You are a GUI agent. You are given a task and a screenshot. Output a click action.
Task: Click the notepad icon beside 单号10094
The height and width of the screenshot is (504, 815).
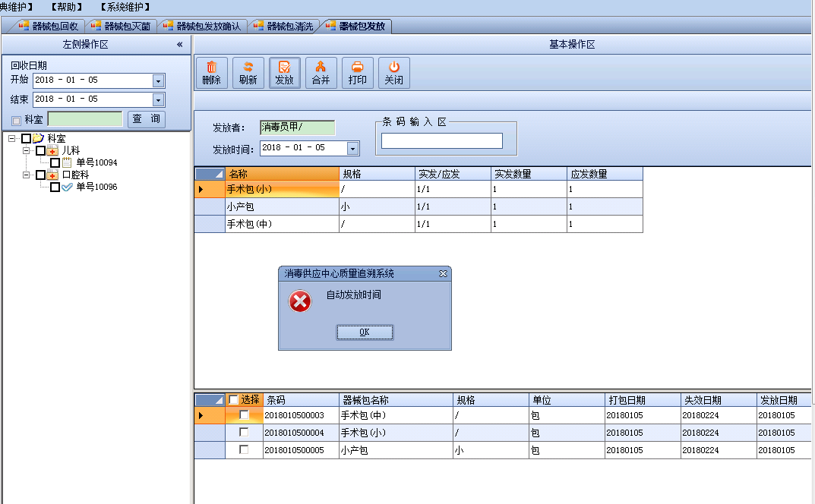point(67,162)
